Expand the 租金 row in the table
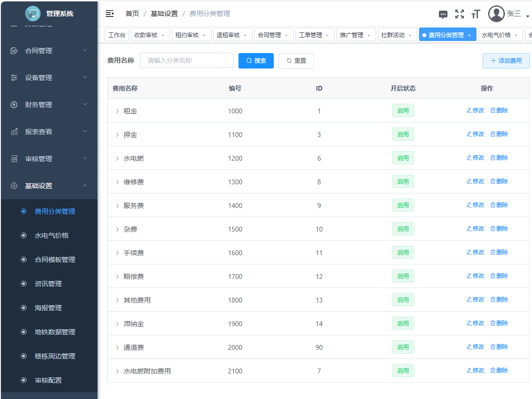The image size is (532, 399). 117,111
